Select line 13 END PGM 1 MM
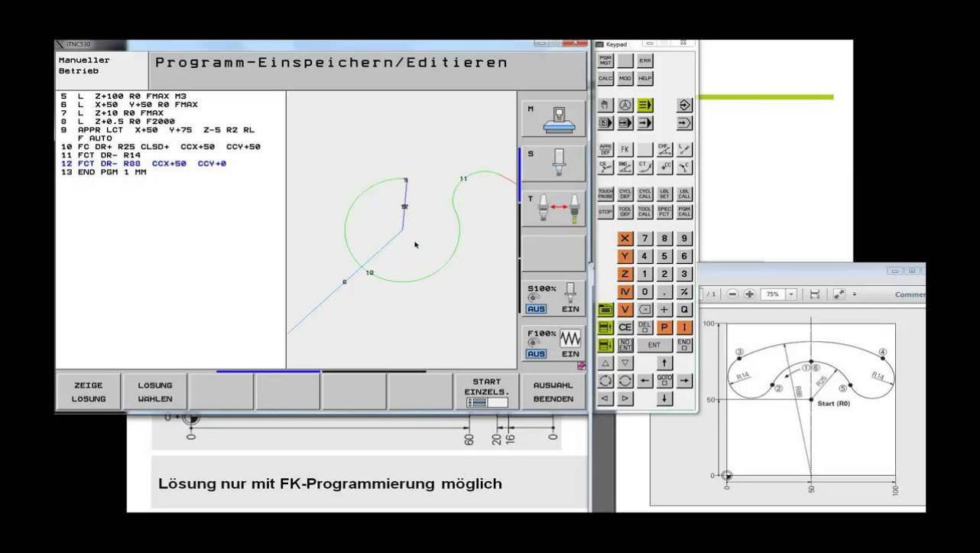 103,172
